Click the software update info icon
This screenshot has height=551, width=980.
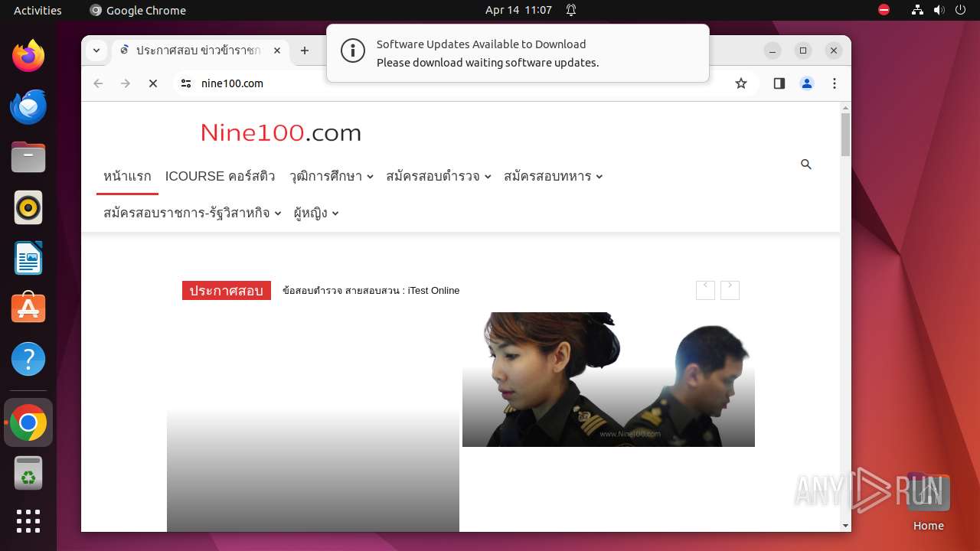(353, 52)
